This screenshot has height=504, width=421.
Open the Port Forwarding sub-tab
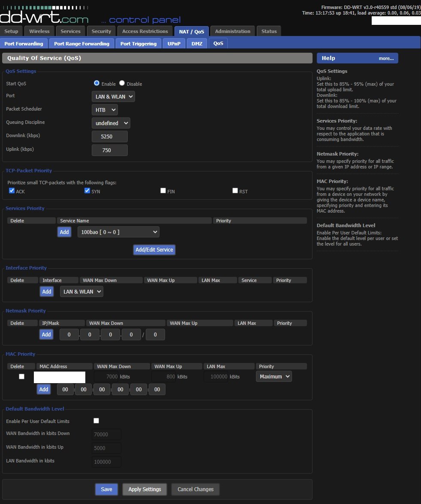coord(24,44)
